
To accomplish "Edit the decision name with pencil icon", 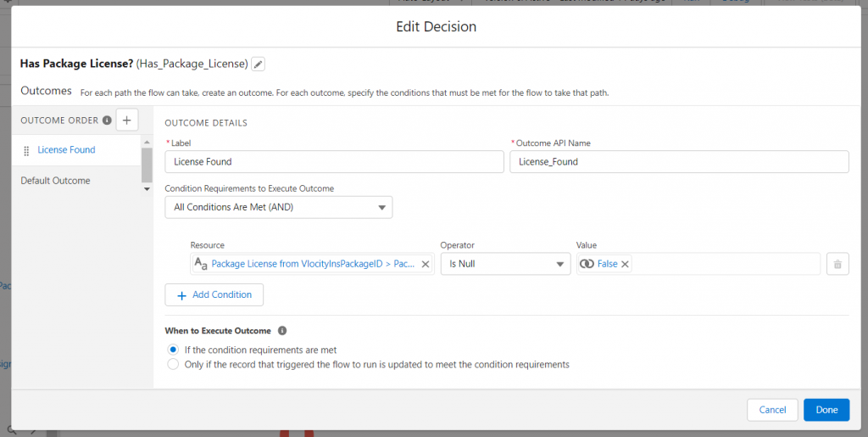I will (x=258, y=64).
